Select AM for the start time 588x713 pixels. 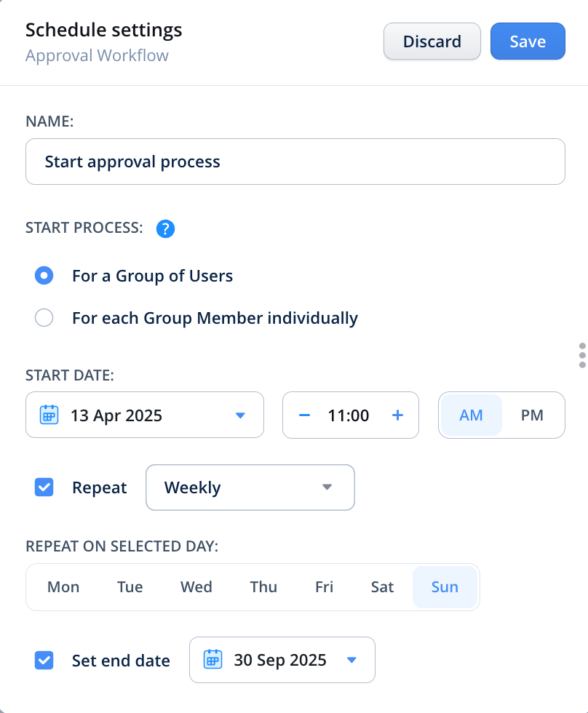click(471, 415)
